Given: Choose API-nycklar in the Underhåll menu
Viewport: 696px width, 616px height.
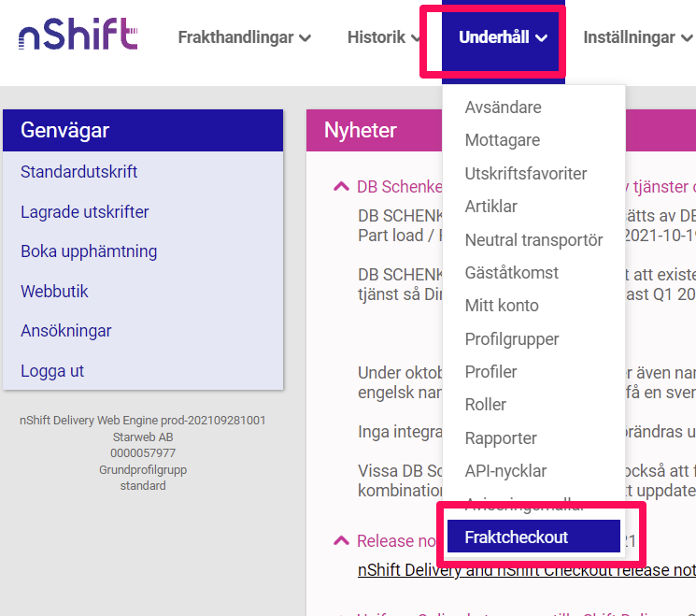Looking at the screenshot, I should [505, 471].
